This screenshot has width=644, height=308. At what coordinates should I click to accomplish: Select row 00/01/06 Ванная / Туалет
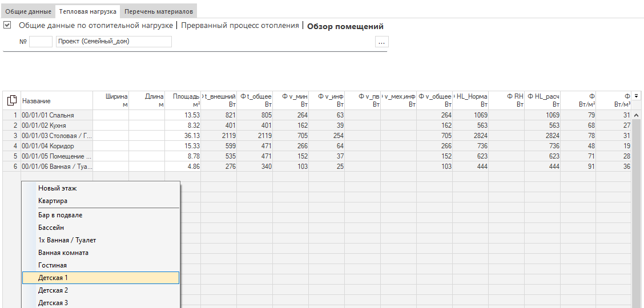tap(57, 167)
